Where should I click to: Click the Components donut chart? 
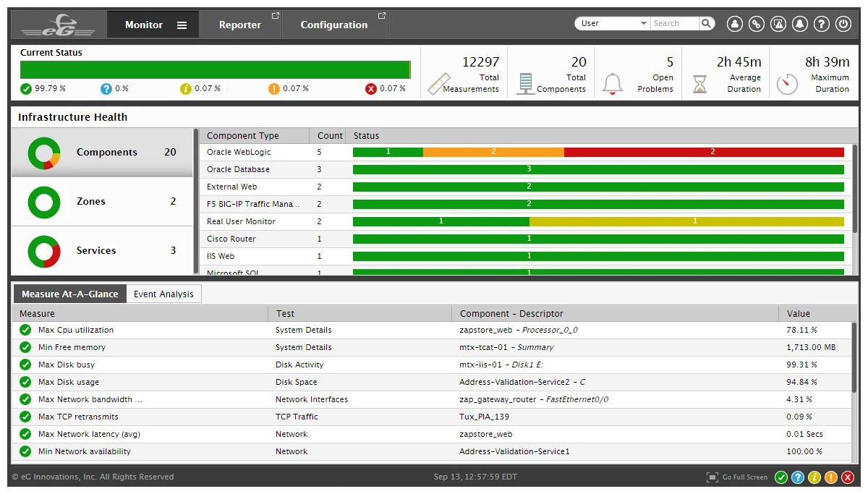point(44,153)
